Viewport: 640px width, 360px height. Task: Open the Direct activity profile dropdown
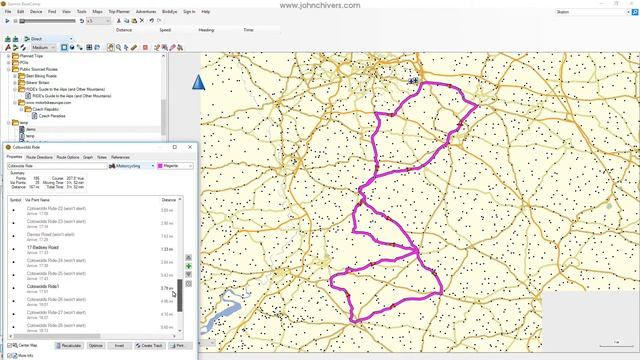(48, 39)
